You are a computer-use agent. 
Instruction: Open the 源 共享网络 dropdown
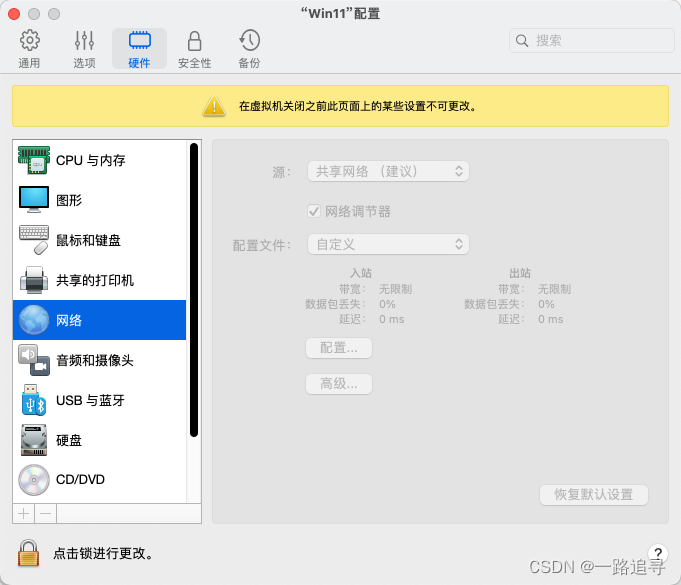pyautogui.click(x=388, y=171)
